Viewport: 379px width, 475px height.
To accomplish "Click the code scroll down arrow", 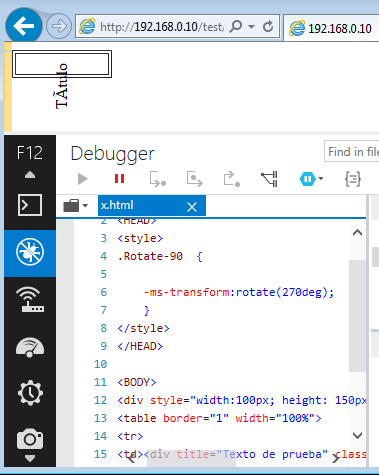I will [x=357, y=435].
